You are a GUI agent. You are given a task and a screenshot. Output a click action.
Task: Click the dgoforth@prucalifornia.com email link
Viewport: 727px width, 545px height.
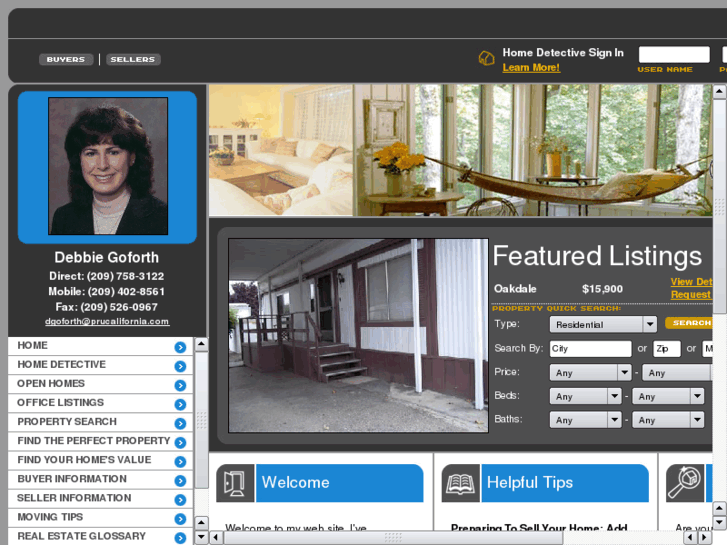pyautogui.click(x=107, y=321)
